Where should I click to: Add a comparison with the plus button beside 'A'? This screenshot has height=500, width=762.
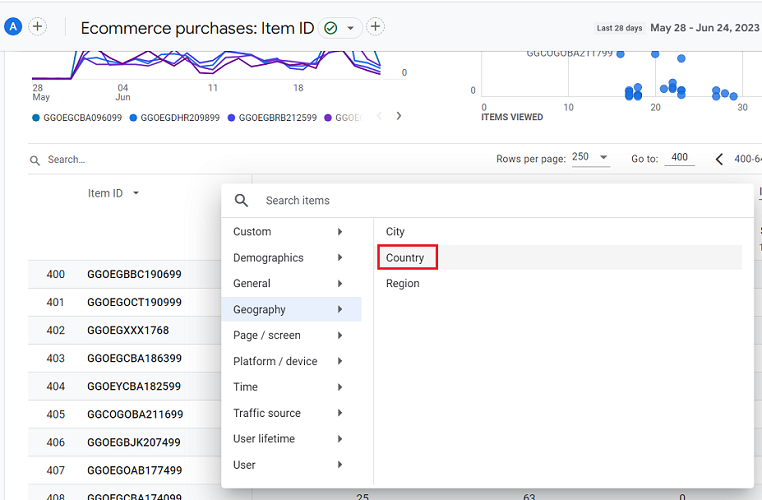(x=38, y=27)
